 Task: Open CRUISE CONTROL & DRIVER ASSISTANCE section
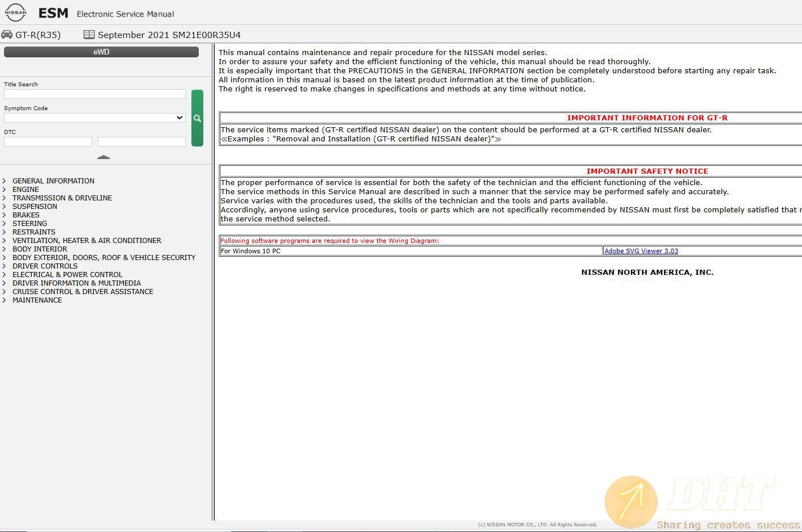click(x=83, y=292)
